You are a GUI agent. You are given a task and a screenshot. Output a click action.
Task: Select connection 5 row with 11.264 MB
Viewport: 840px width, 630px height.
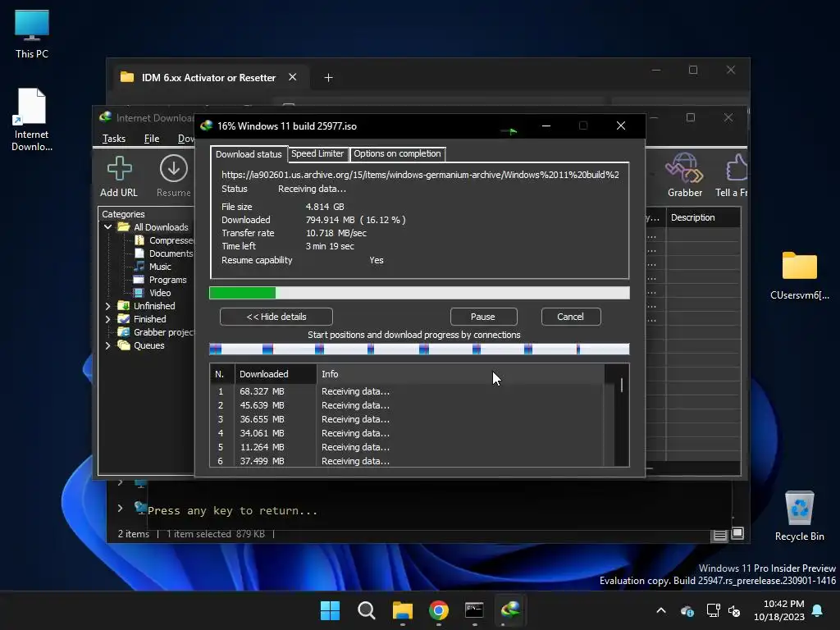(407, 447)
